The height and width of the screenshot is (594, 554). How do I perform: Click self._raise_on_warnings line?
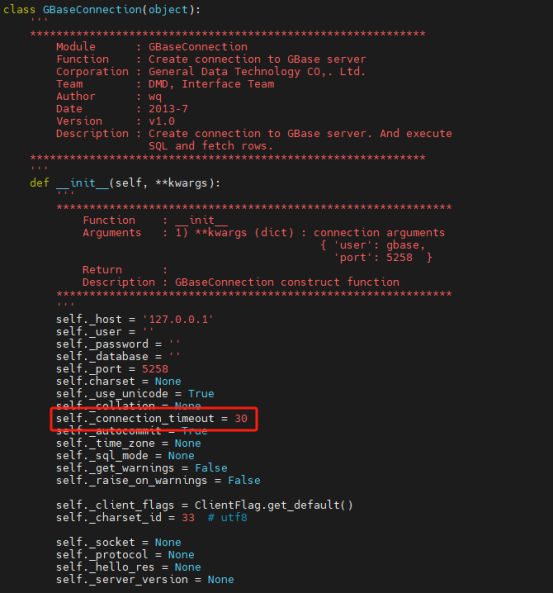pyautogui.click(x=158, y=480)
